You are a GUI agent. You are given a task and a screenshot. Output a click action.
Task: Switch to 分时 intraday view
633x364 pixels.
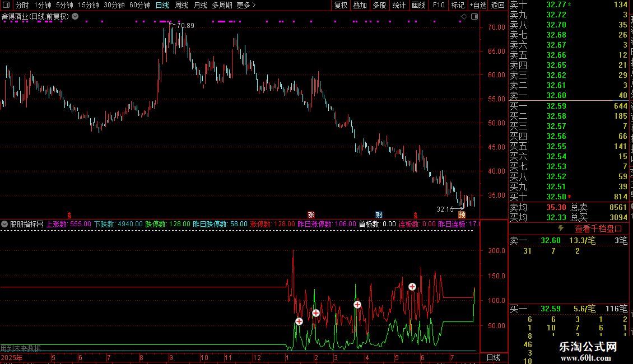22,5
